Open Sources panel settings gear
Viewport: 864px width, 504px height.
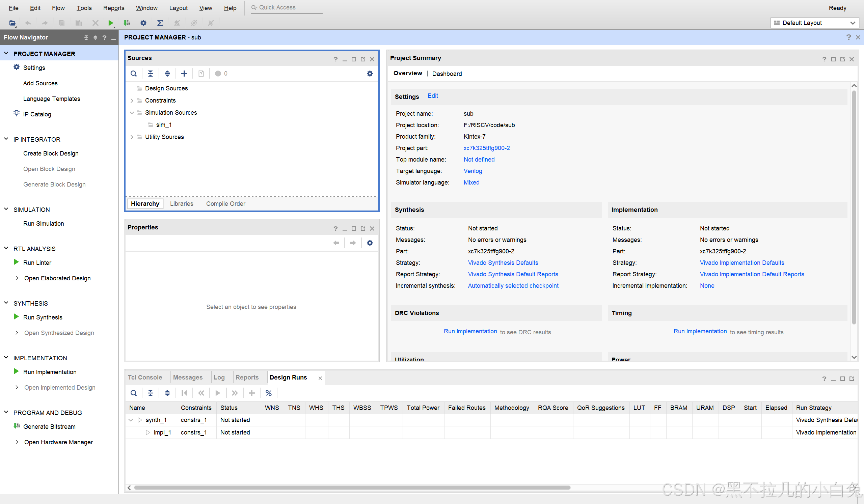pos(370,74)
